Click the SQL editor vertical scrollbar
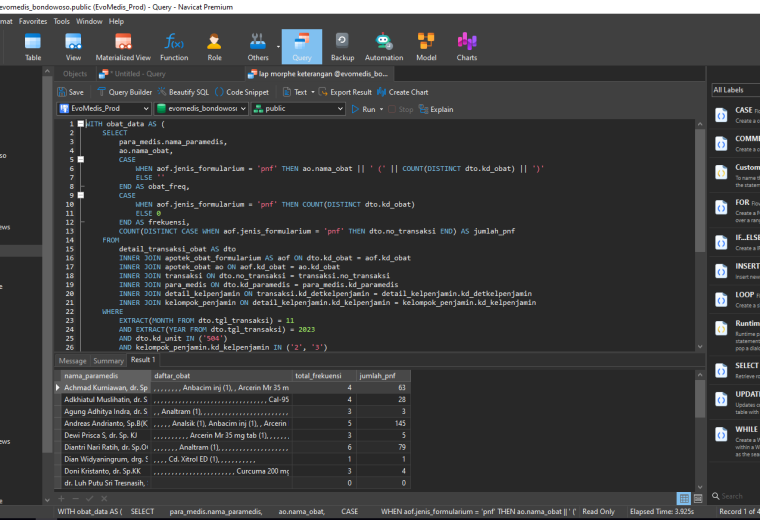 (x=700, y=235)
